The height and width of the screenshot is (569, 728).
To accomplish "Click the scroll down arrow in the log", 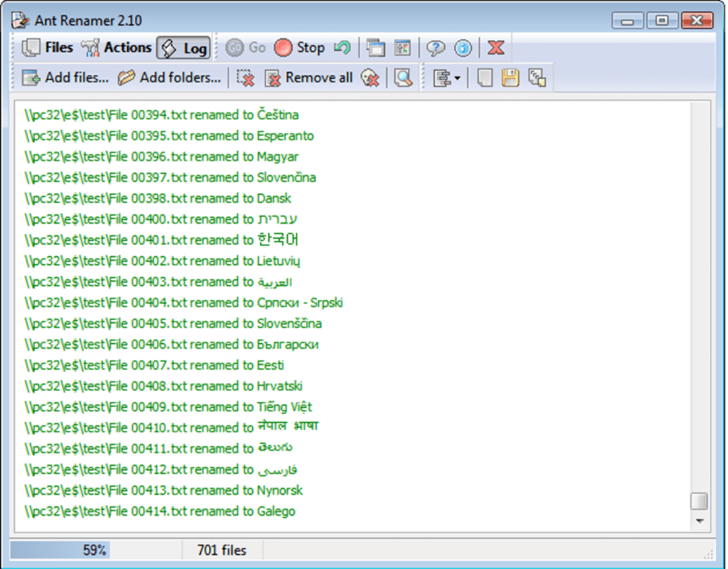I will click(700, 521).
